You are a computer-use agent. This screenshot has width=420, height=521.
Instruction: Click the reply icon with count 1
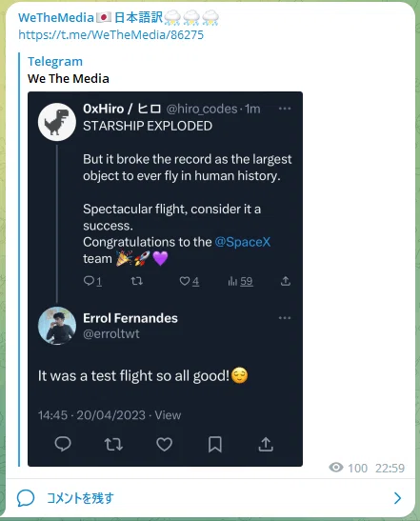pyautogui.click(x=92, y=281)
